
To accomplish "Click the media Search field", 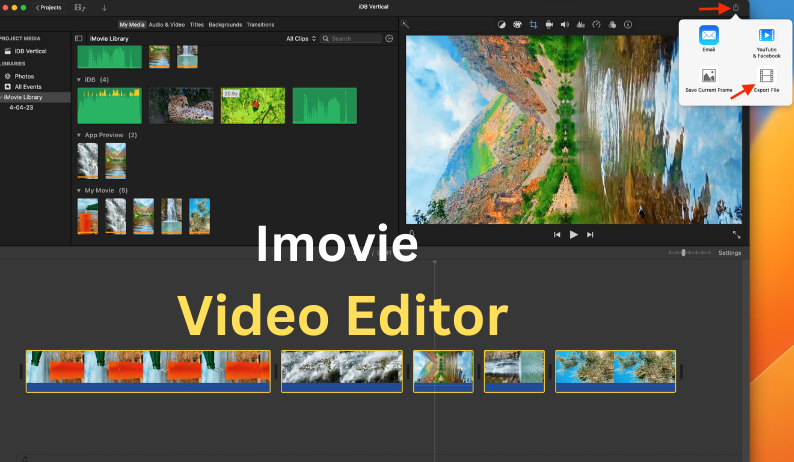I will [x=351, y=38].
